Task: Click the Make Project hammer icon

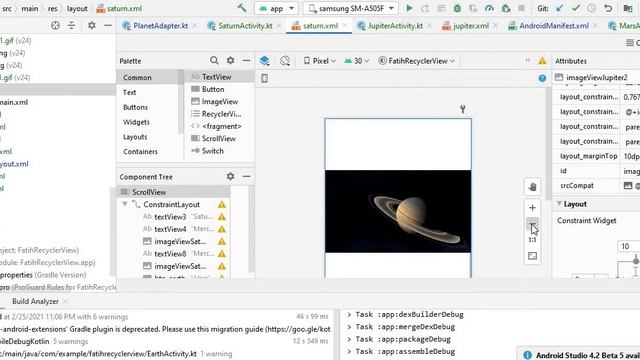Action: [242, 8]
